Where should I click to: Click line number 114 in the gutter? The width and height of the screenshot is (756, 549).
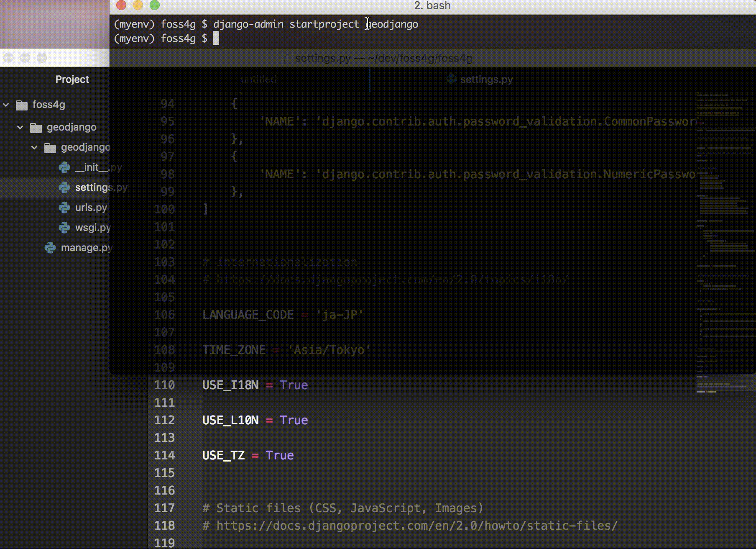164,455
